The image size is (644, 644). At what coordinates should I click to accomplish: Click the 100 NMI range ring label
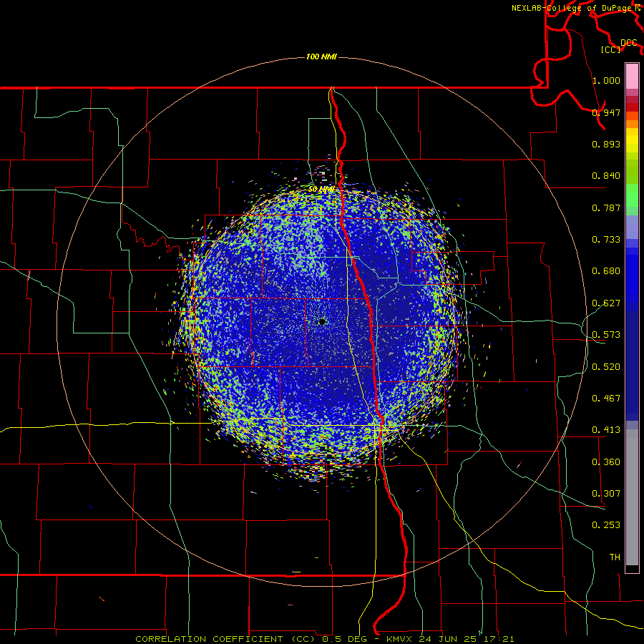pyautogui.click(x=321, y=57)
